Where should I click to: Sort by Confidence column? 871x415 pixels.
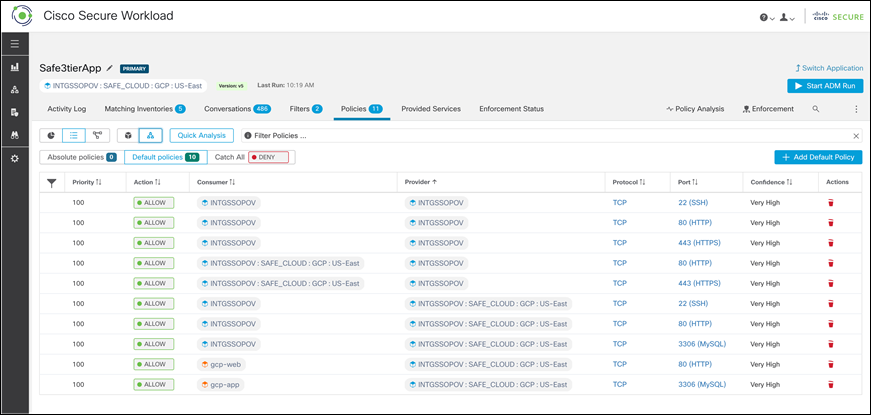coord(772,182)
